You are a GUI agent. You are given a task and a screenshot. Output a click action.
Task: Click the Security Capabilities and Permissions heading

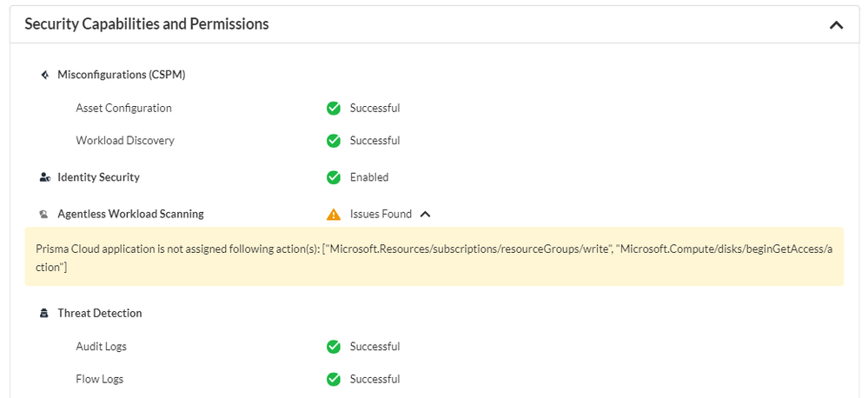coord(147,24)
